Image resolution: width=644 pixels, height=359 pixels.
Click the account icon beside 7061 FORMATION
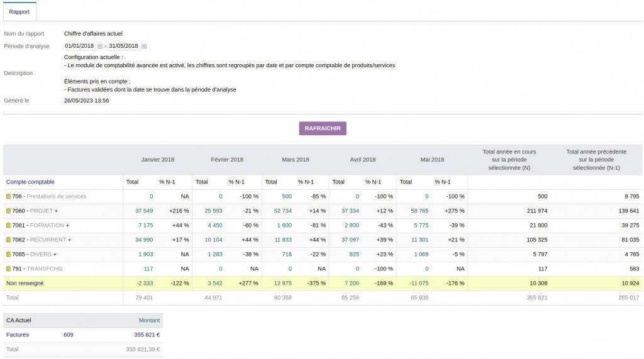tap(9, 225)
